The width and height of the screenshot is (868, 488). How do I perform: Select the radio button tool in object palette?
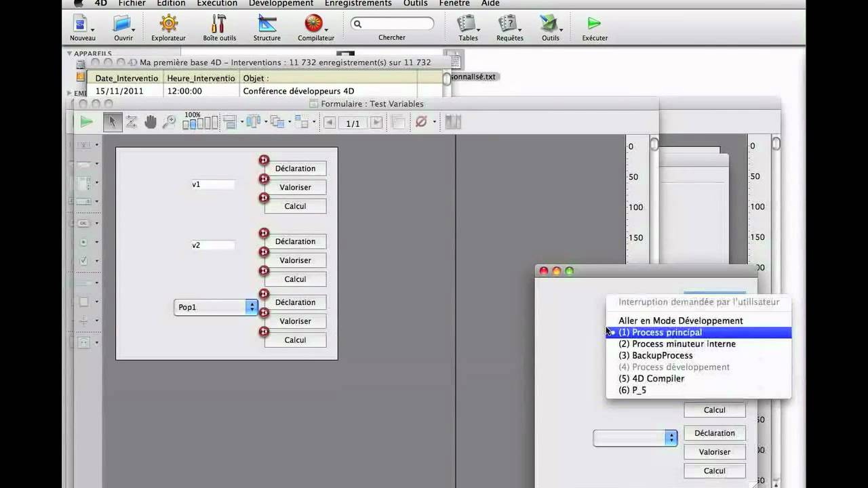83,242
